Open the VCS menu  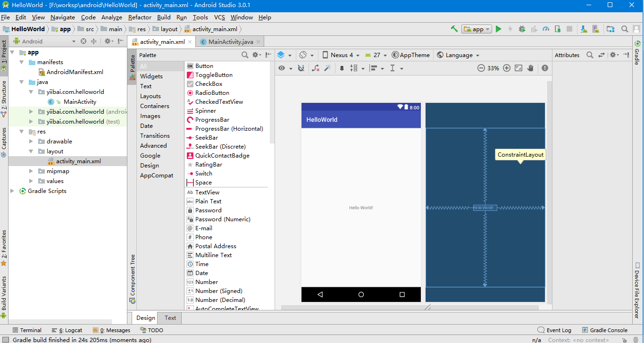click(x=219, y=17)
